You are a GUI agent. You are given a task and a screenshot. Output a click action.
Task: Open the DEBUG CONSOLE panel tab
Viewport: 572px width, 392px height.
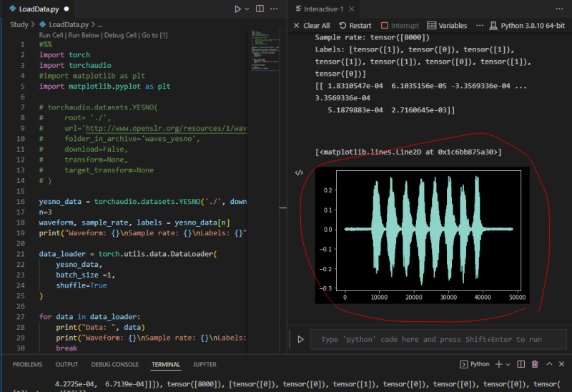tap(115, 364)
